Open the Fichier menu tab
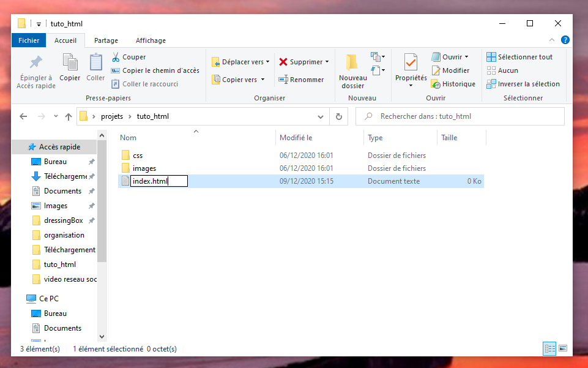The image size is (588, 368). 29,40
